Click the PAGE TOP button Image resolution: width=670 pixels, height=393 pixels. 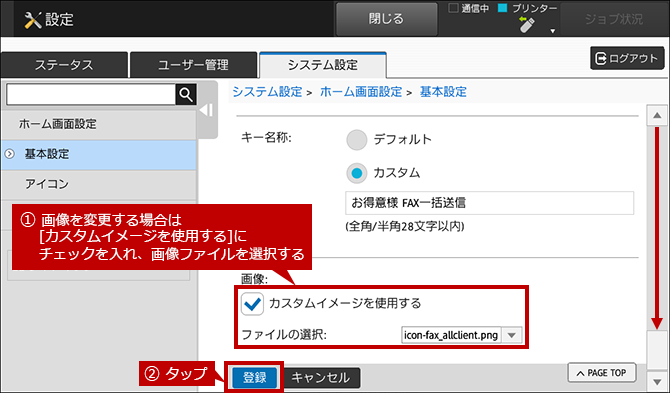[x=602, y=373]
